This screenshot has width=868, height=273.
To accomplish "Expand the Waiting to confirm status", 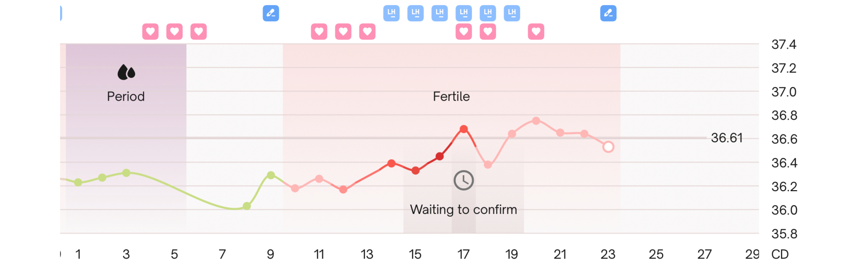I will point(464,209).
